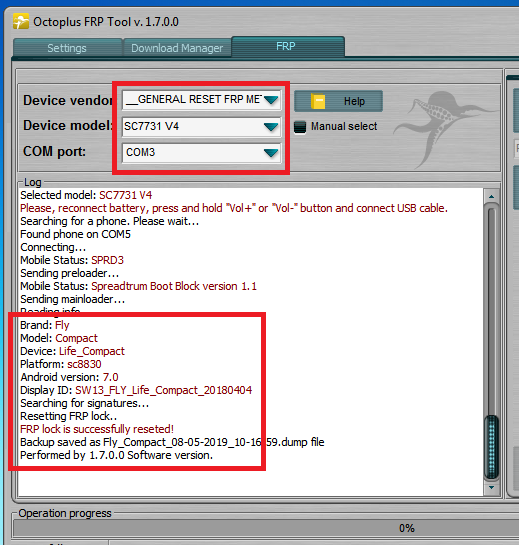The height and width of the screenshot is (545, 519).
Task: Click the Help button
Action: 338,101
